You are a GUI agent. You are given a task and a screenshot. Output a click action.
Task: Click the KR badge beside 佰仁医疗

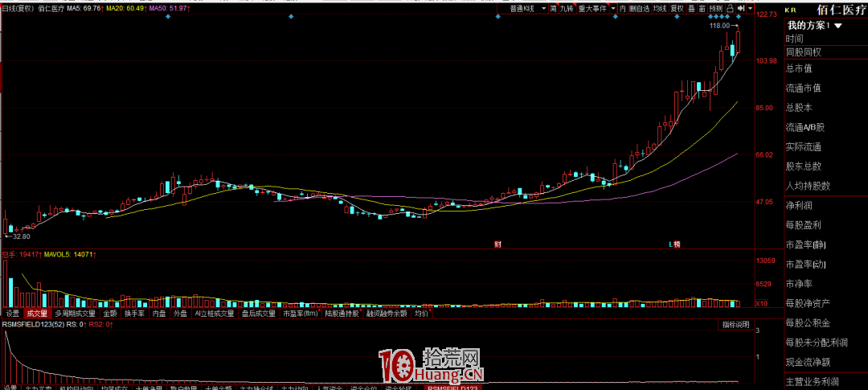pyautogui.click(x=791, y=10)
